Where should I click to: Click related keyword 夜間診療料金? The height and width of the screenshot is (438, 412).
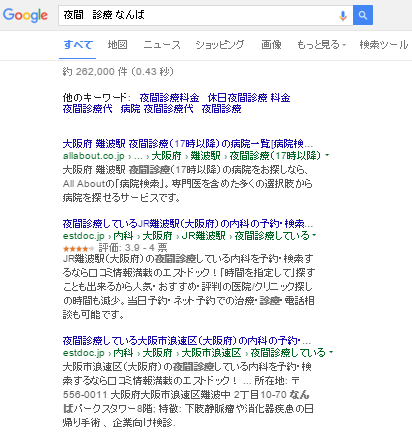(169, 98)
